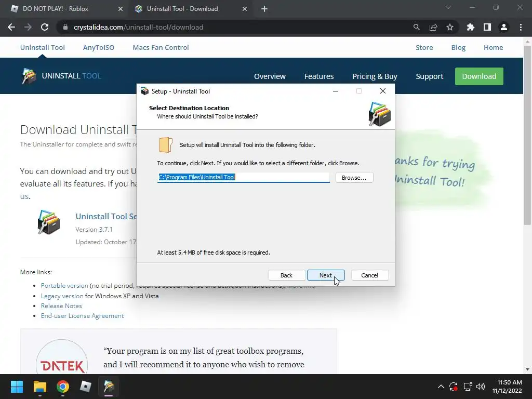The image size is (532, 399).
Task: Click the scrollbar down arrow
Action: tap(527, 369)
